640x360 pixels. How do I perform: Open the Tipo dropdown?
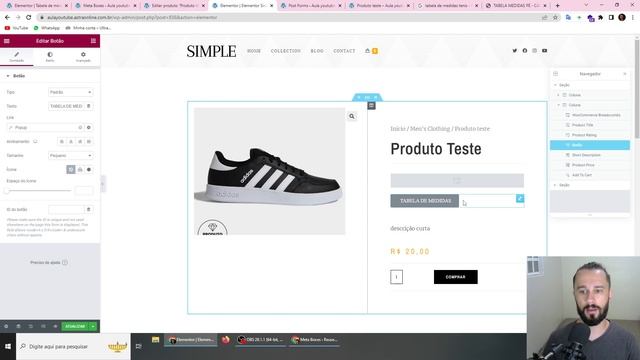pos(71,92)
